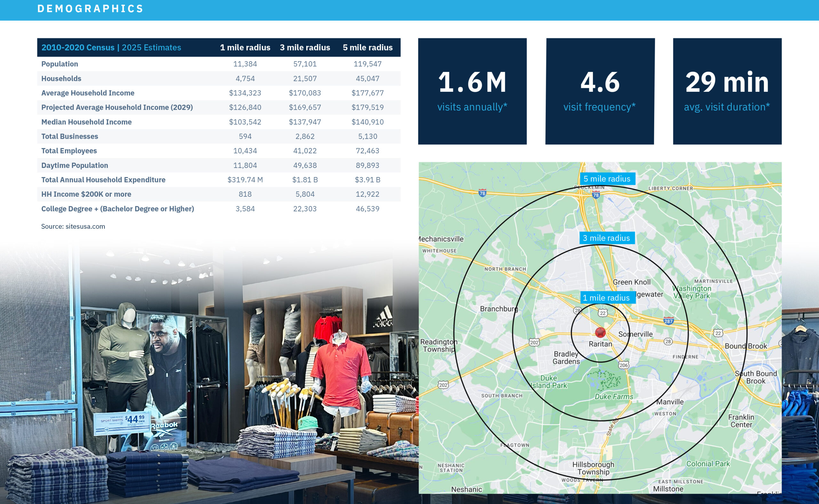The image size is (819, 504).
Task: Click the 3 mile radius map label
Action: click(x=607, y=238)
